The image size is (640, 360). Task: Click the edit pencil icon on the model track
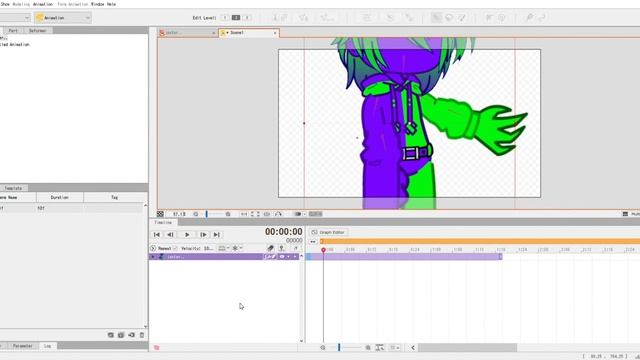273,257
